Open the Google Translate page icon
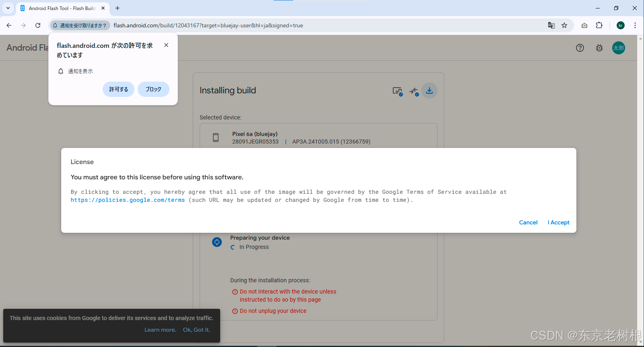Viewport: 644px width, 347px height. (551, 25)
